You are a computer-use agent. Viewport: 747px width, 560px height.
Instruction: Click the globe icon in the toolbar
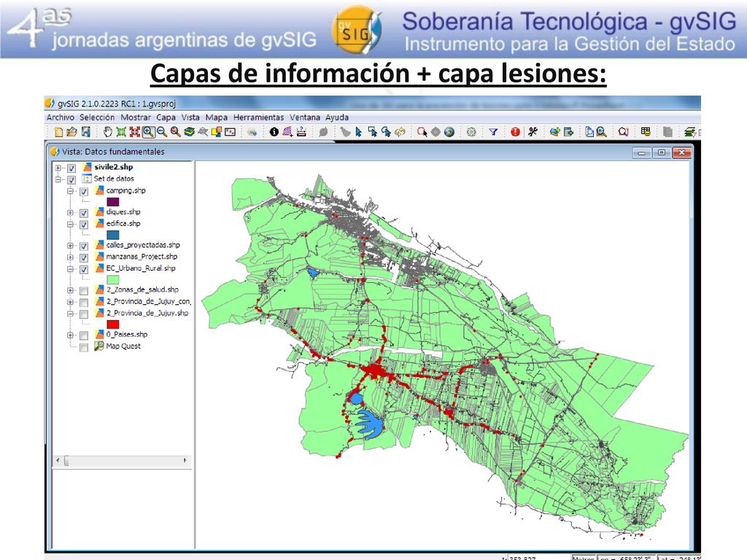coord(449,132)
